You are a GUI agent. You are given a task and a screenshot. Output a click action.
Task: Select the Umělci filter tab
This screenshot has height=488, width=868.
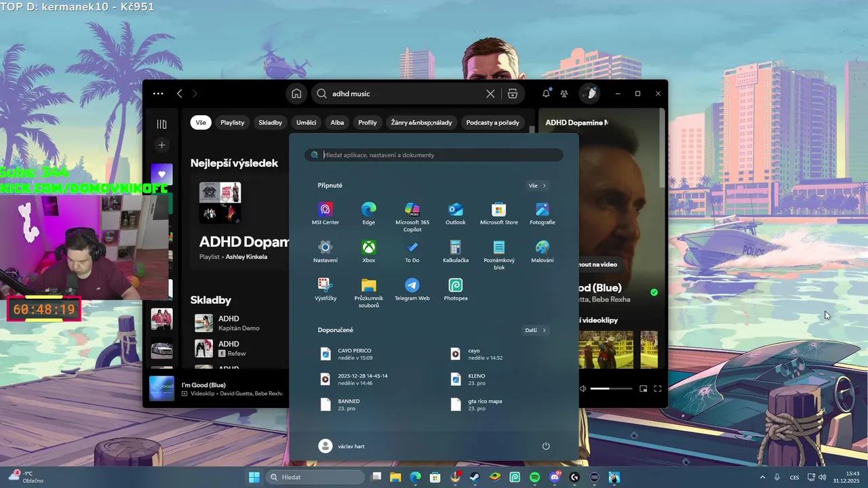(x=306, y=123)
